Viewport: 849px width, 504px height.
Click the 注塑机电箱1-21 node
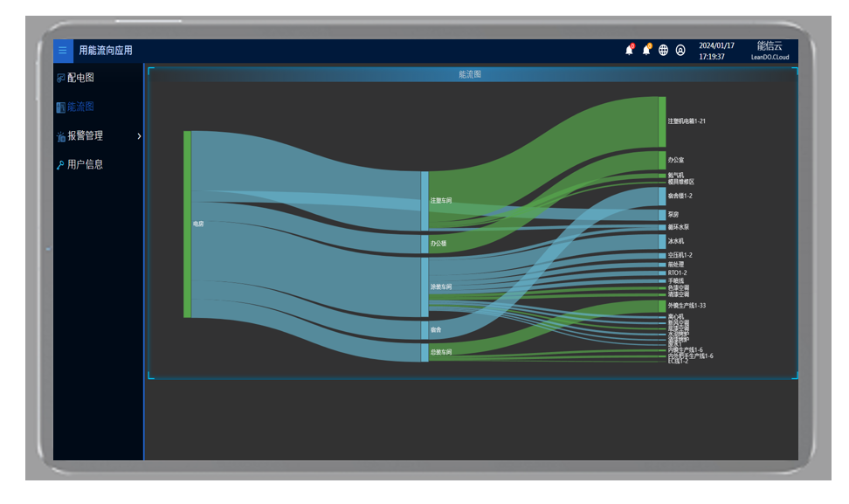pyautogui.click(x=662, y=121)
